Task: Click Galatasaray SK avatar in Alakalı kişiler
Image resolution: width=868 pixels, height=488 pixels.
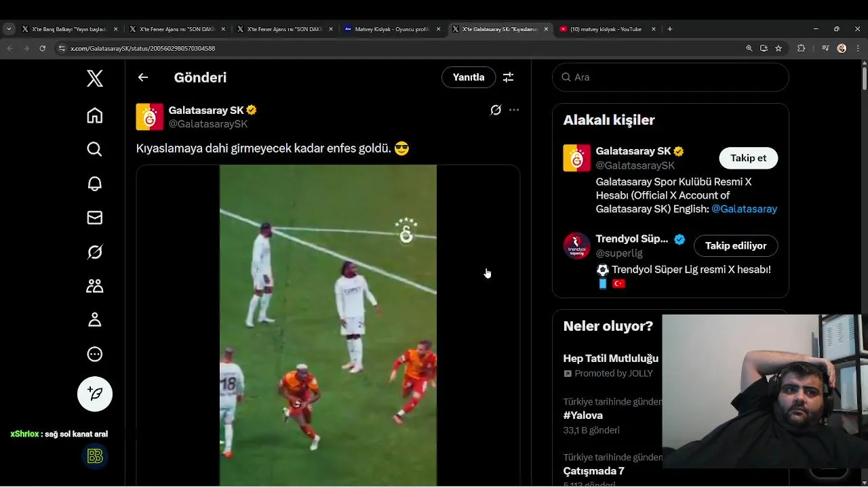Action: pyautogui.click(x=576, y=158)
